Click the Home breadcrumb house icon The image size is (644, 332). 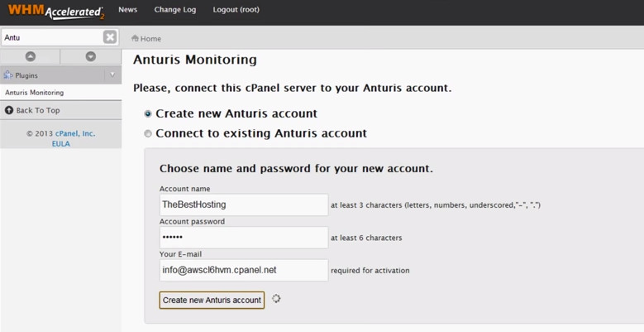click(135, 38)
